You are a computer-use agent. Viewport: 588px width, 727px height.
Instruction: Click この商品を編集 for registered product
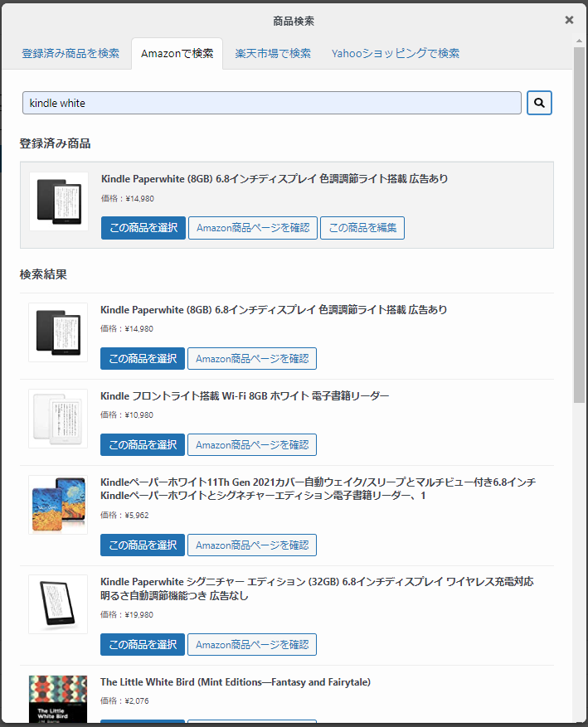coord(362,228)
